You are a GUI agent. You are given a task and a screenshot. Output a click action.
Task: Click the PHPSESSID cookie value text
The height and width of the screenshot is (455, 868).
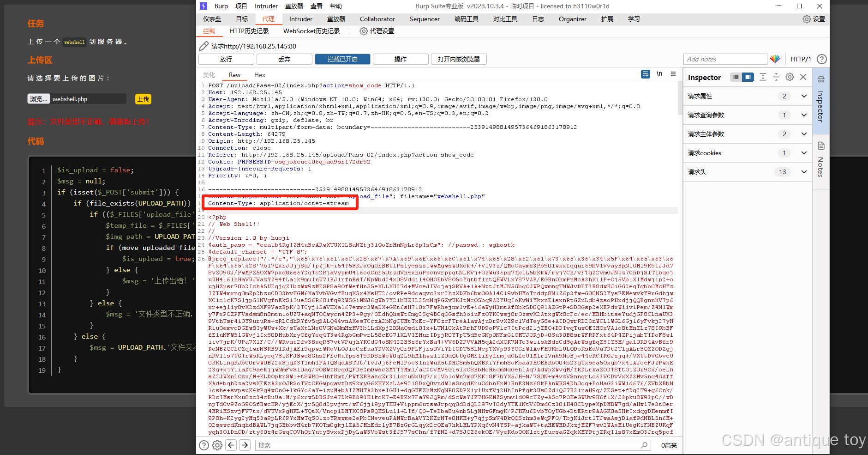coord(322,162)
